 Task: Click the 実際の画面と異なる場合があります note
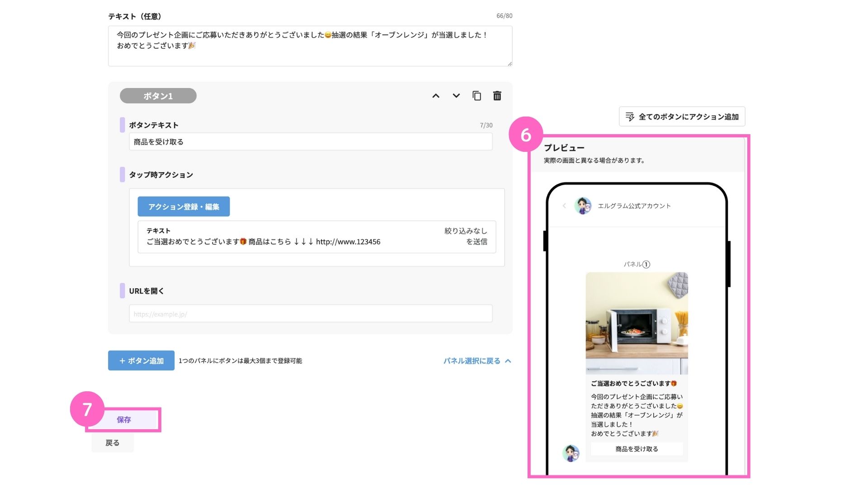[594, 160]
